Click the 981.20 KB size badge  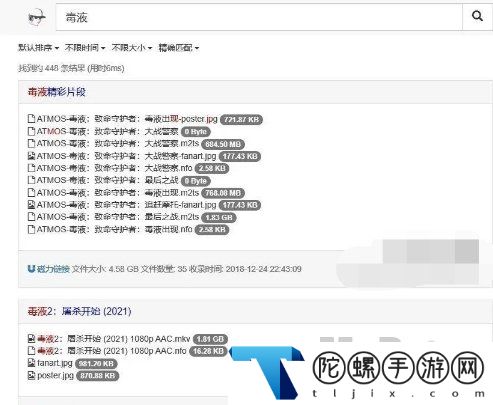[96, 364]
